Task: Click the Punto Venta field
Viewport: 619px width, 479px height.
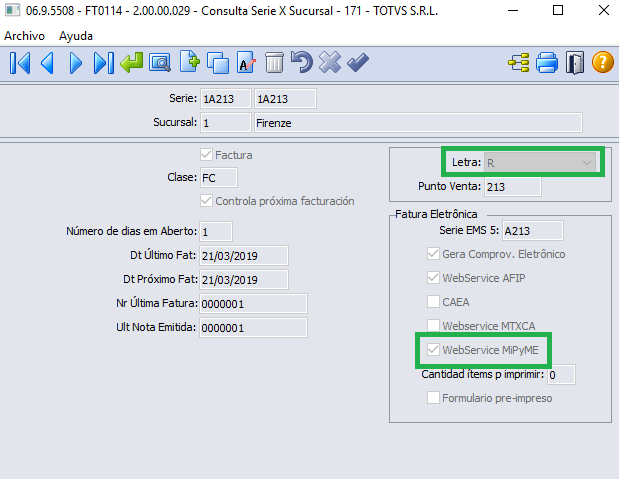Action: (512, 186)
